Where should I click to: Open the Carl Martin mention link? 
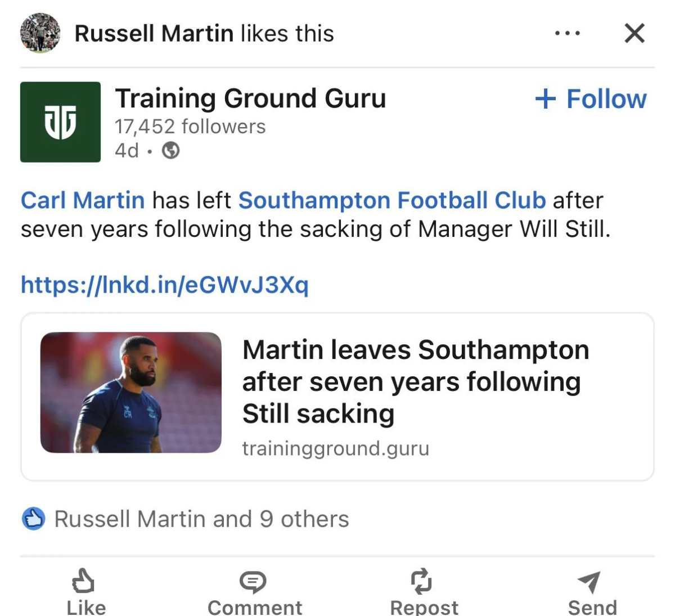83,200
